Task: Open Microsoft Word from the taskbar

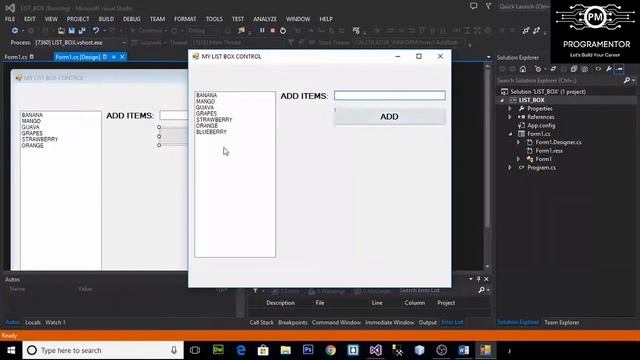Action: [464, 350]
